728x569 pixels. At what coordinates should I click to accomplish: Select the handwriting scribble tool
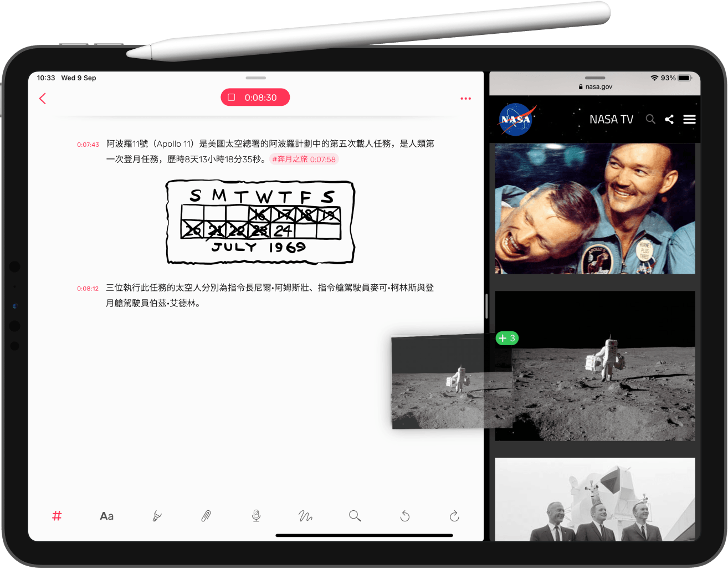[305, 516]
